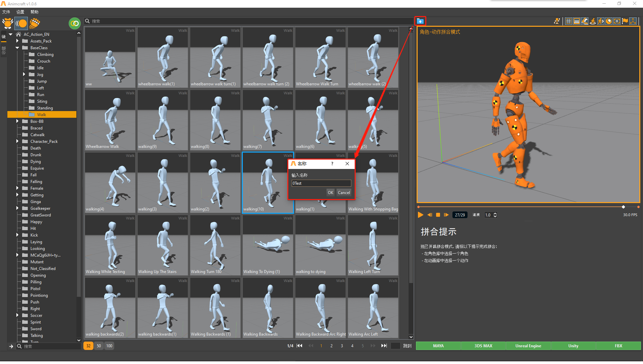
Task: Open the 文件 menu
Action: point(6,12)
